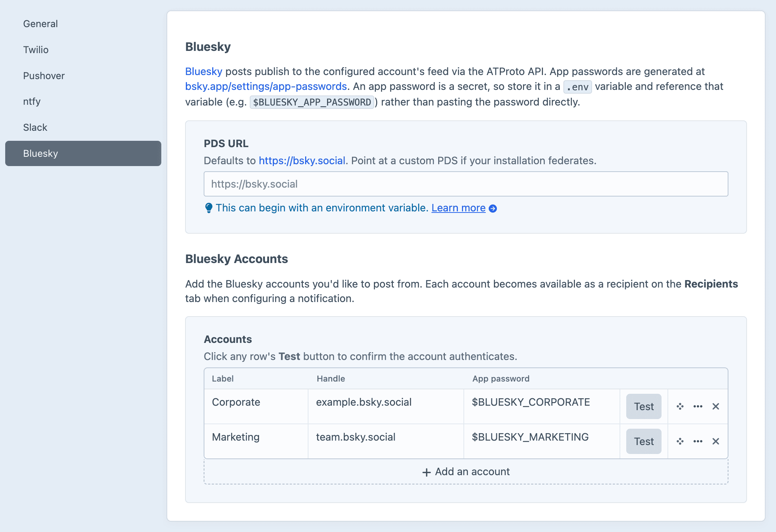The height and width of the screenshot is (532, 776).
Task: Click the Label column header
Action: 223,379
